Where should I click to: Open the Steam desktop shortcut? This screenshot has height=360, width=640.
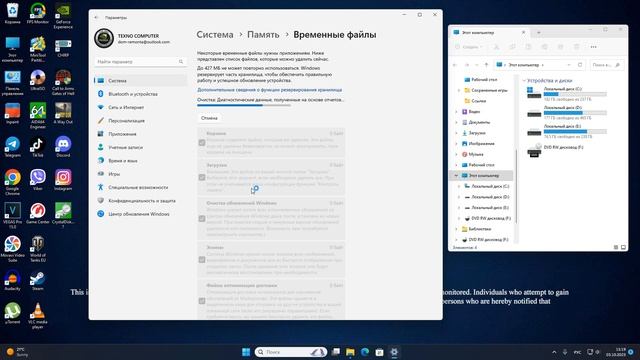(38, 280)
